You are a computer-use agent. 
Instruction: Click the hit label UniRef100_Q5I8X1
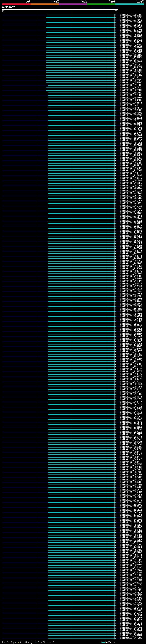(x=131, y=37)
